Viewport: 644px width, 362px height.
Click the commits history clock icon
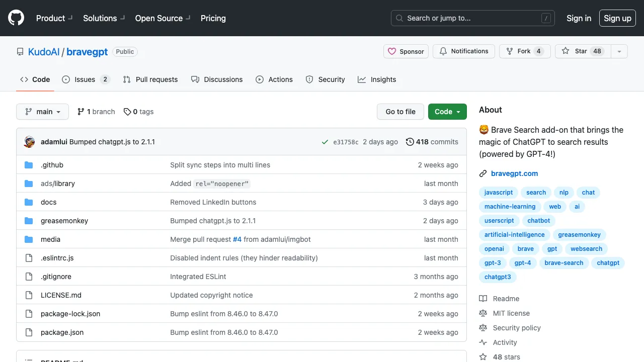point(410,142)
